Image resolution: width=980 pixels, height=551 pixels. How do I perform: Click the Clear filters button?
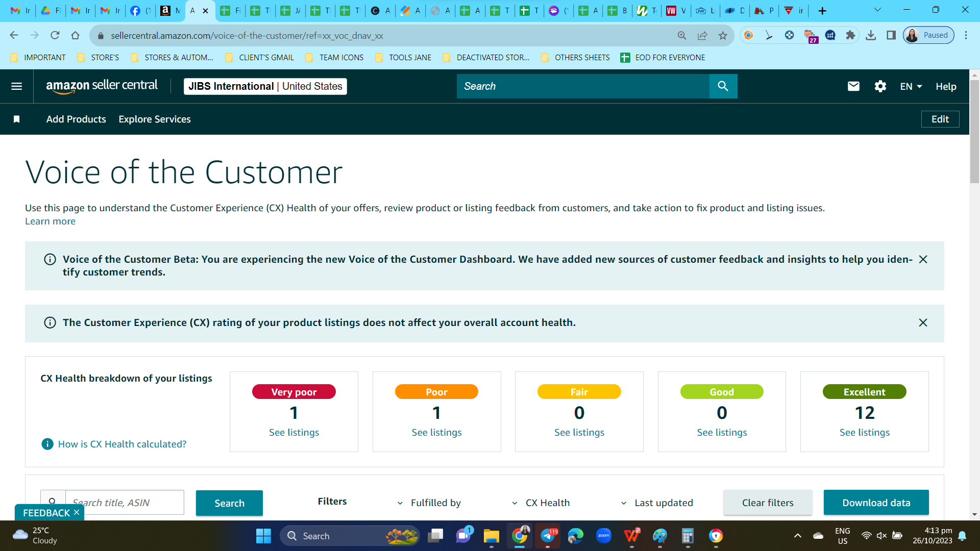(x=768, y=503)
